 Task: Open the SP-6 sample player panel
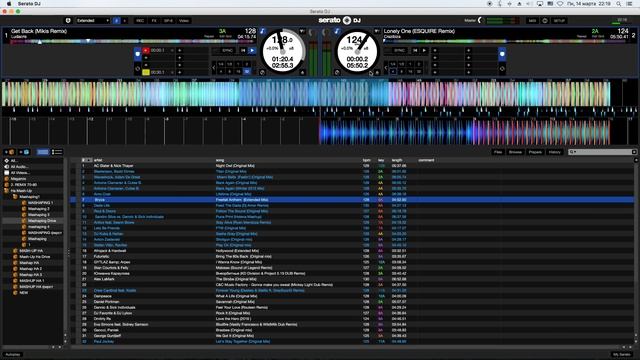[168, 20]
